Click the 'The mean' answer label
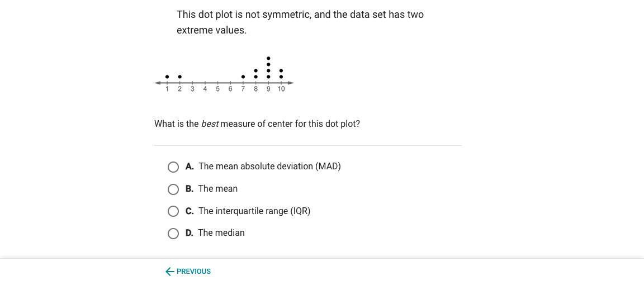Screen dimensions: 644x285 (x=217, y=189)
